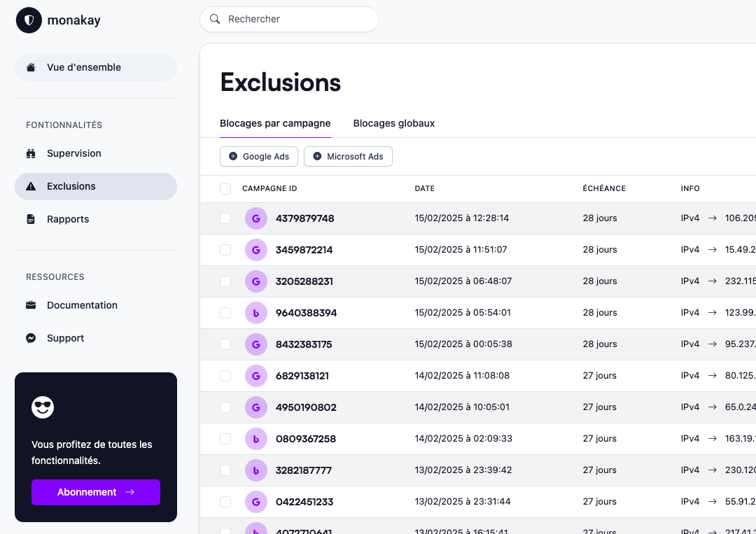Viewport: 756px width, 534px height.
Task: Check the checkbox for campaign 3459872214
Action: point(225,250)
